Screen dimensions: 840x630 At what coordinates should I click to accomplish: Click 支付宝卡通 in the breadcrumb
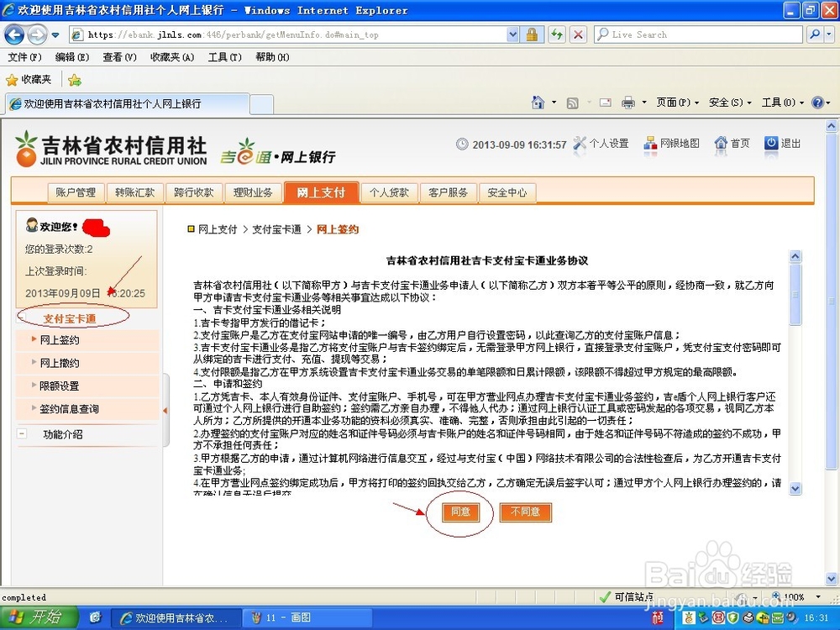tap(276, 229)
